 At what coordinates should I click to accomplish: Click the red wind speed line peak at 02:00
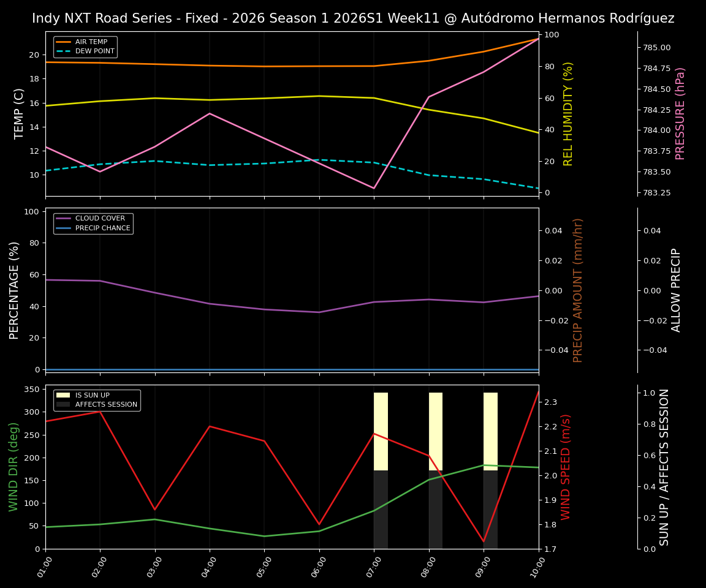99,413
